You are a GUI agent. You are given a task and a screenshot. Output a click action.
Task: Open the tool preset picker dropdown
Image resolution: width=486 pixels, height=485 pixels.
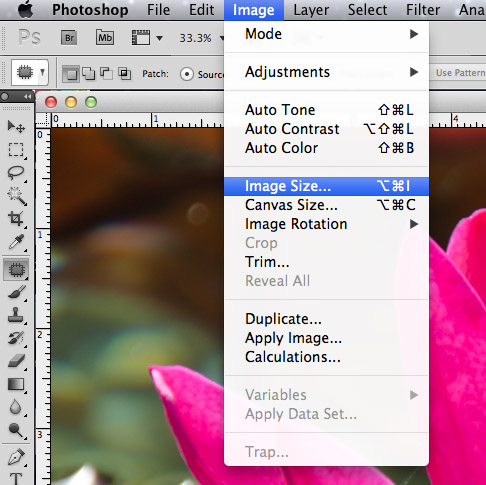pyautogui.click(x=30, y=72)
